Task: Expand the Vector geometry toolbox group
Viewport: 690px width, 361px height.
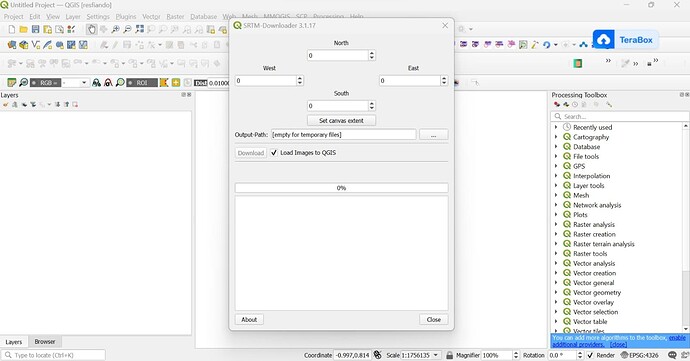Action: pos(556,292)
